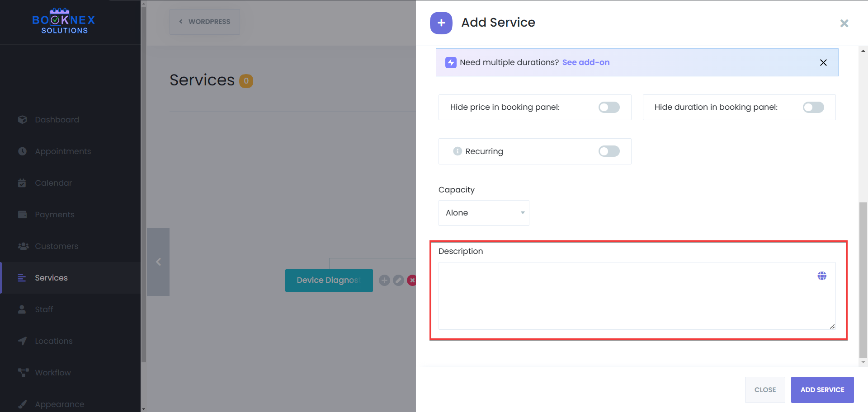
Task: Open the See add-on link
Action: pos(585,62)
